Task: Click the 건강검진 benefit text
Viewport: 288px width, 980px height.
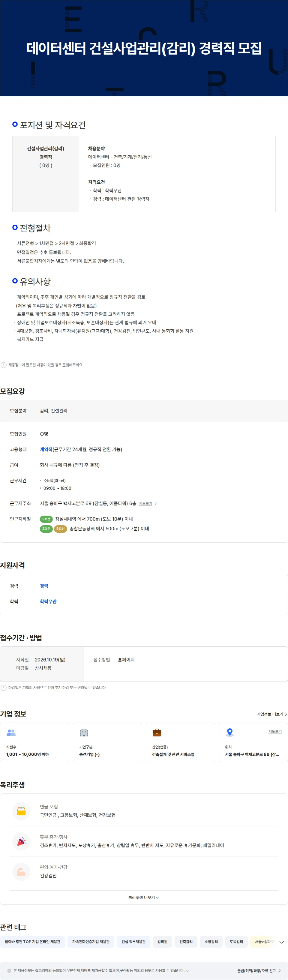Action: coord(48,875)
